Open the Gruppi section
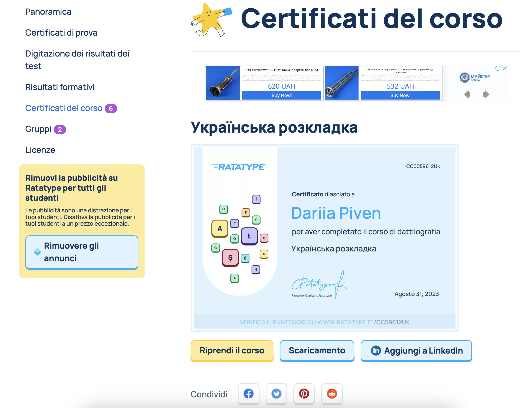This screenshot has height=408, width=532. (x=38, y=129)
